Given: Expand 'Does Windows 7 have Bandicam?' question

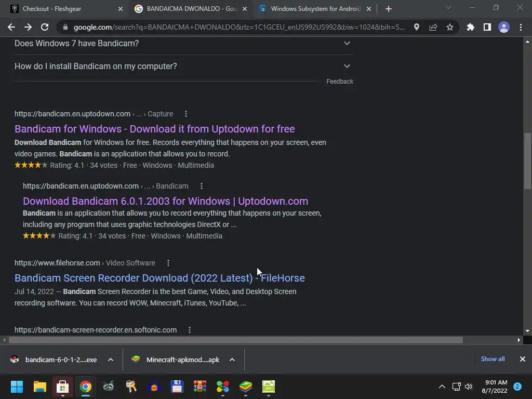Looking at the screenshot, I should [x=183, y=44].
